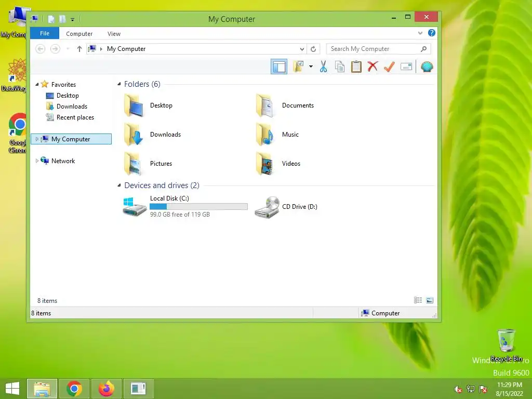Click the orange checkmark Properties icon
Viewport: 532px width, 399px height.
tap(389, 66)
